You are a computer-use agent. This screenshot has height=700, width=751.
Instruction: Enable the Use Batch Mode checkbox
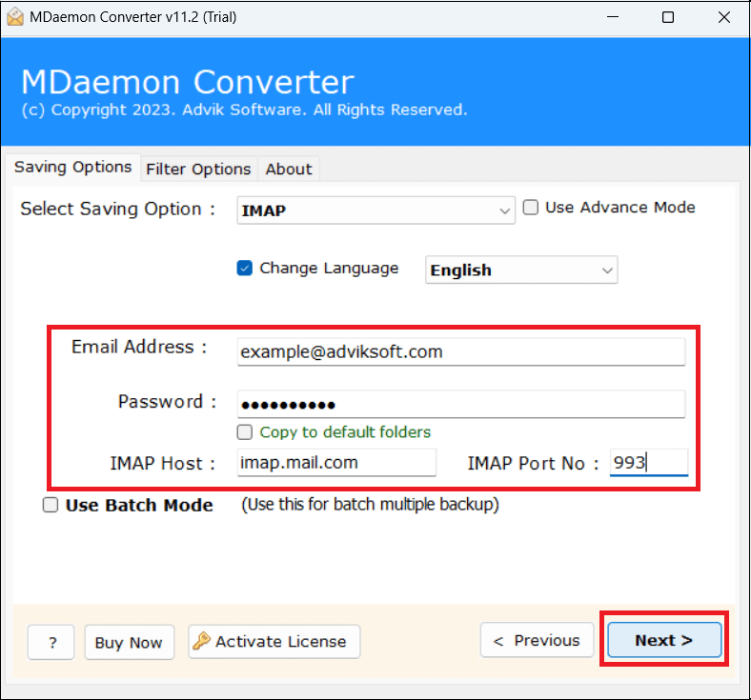coord(51,505)
